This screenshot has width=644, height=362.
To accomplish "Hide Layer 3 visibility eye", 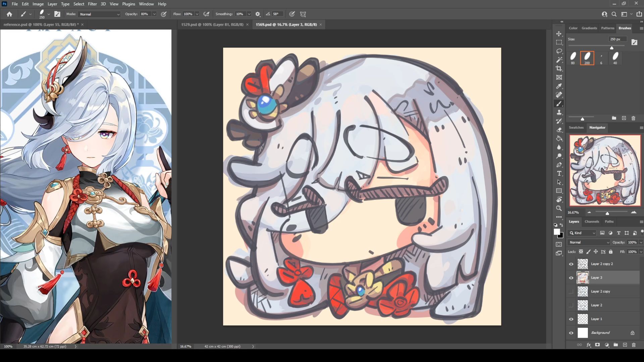I will tap(571, 278).
